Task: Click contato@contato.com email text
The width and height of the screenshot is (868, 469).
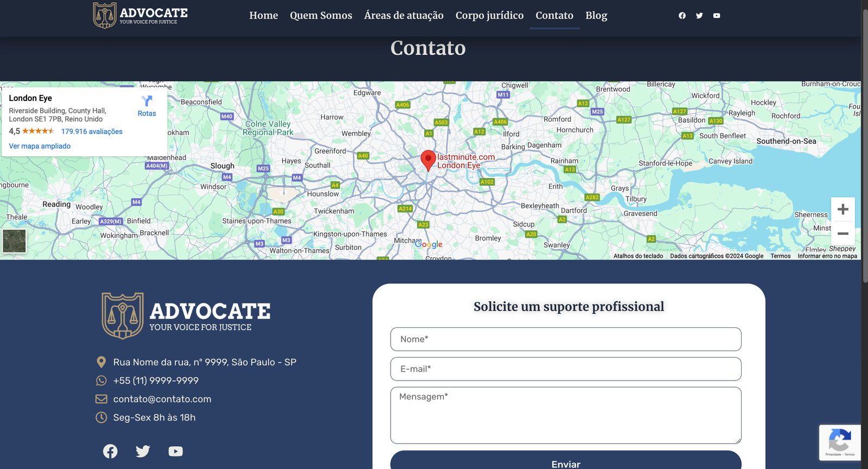Action: [162, 399]
